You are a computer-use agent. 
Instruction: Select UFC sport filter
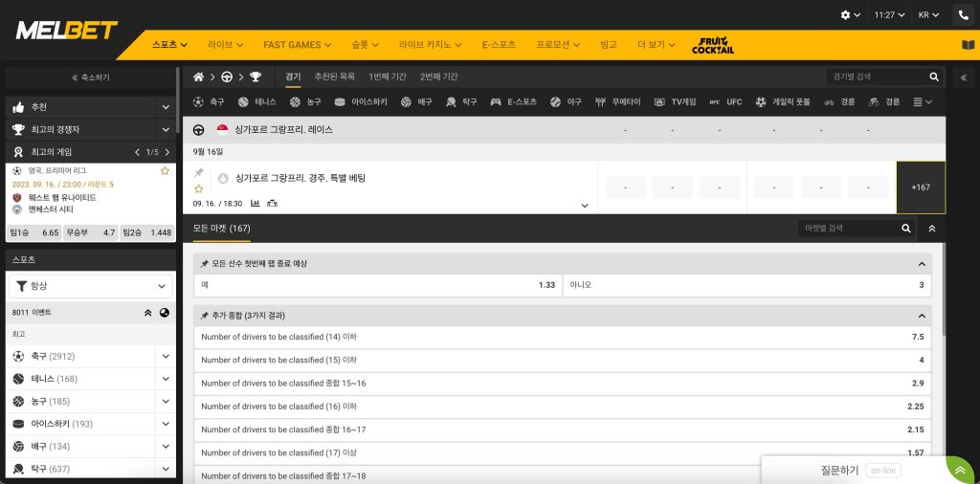[725, 101]
